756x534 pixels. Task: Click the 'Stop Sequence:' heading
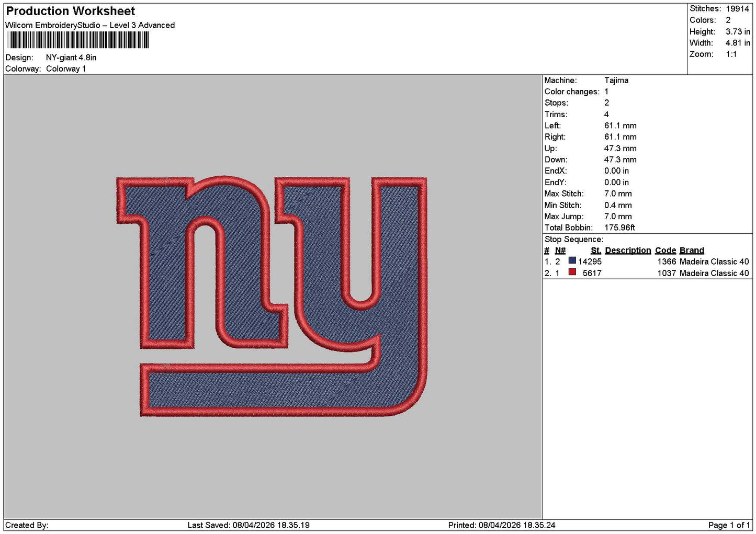pos(574,240)
